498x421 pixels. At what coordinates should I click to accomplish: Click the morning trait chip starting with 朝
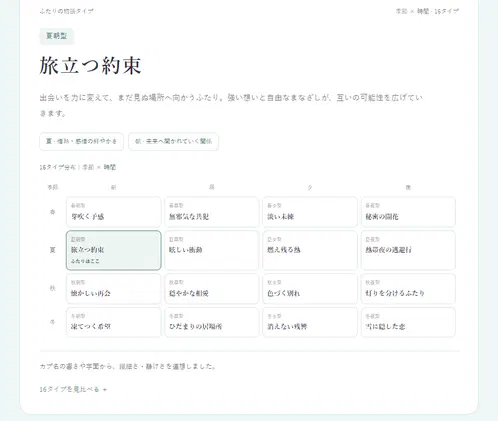(x=173, y=142)
